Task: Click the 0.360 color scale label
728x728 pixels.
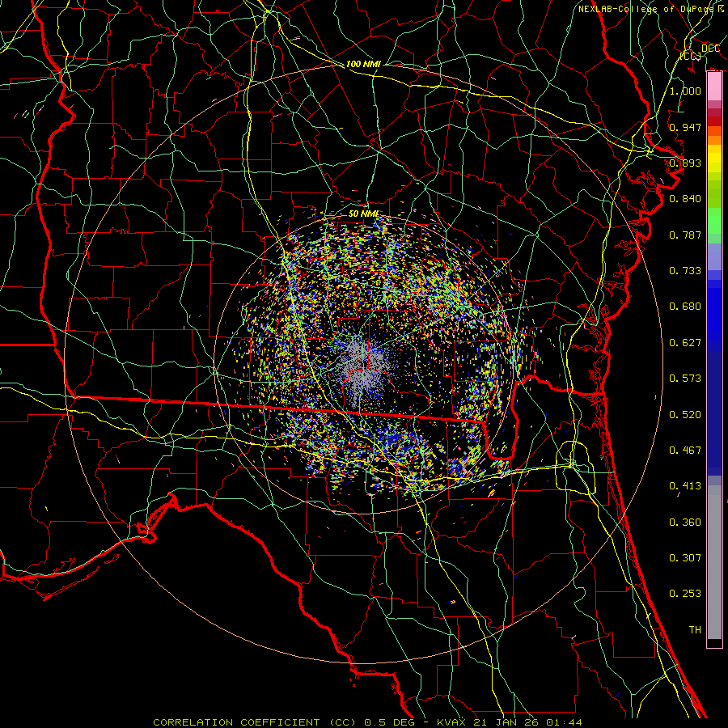Action: [x=685, y=522]
